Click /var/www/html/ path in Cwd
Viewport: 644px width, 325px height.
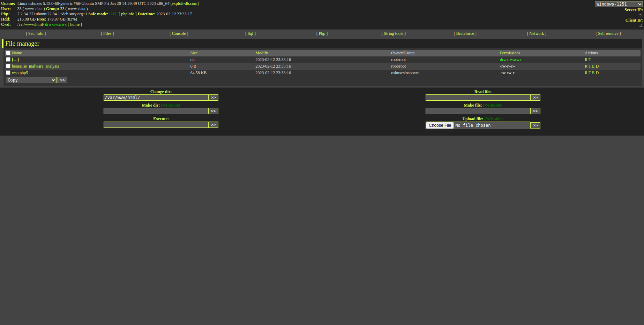click(x=31, y=24)
